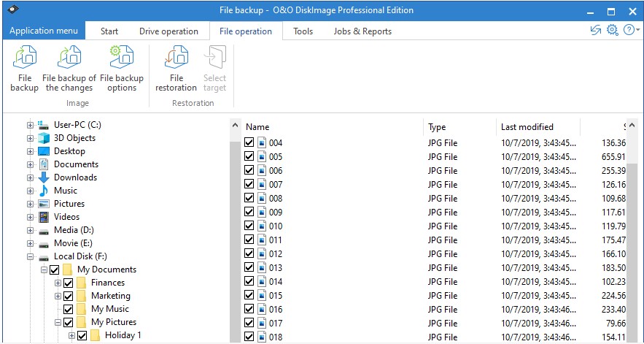Viewport: 644px width, 344px height.
Task: Uncheck the checkbox for file 008
Action: (249, 198)
